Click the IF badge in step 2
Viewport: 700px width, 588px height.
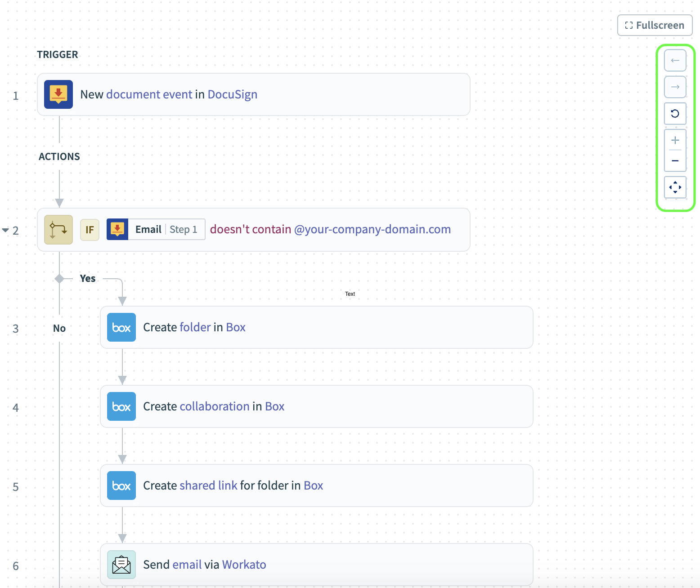click(x=90, y=230)
